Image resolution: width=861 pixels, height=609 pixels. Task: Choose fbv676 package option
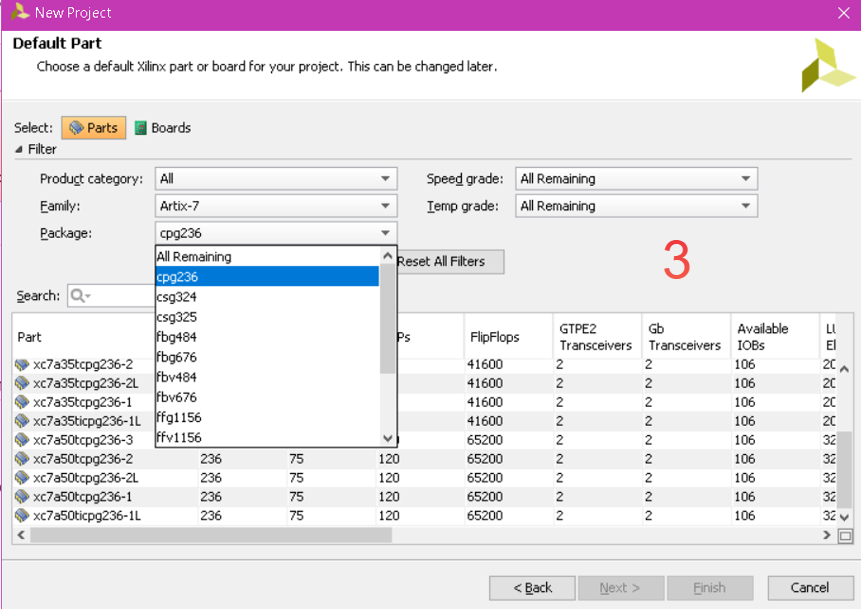(x=267, y=398)
